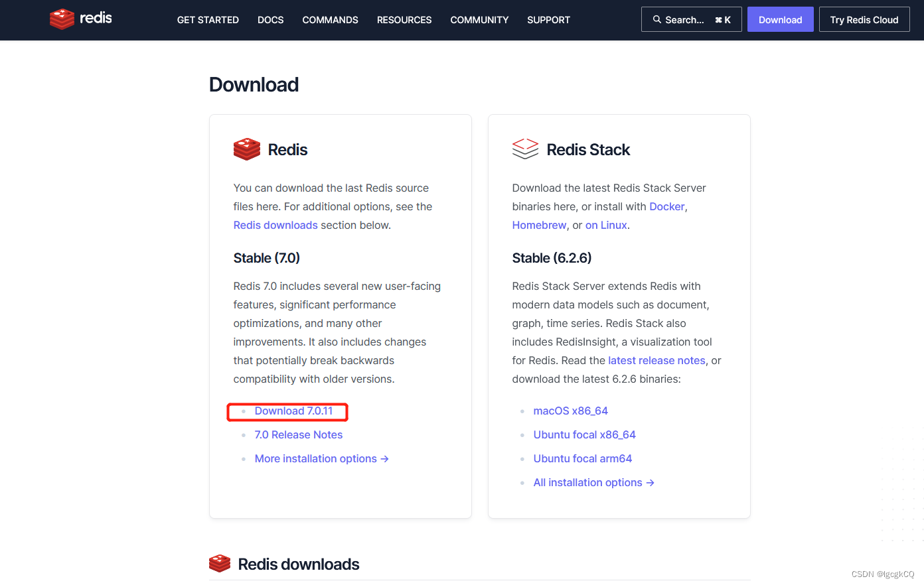The height and width of the screenshot is (585, 924).
Task: Open More installation options link
Action: point(322,459)
